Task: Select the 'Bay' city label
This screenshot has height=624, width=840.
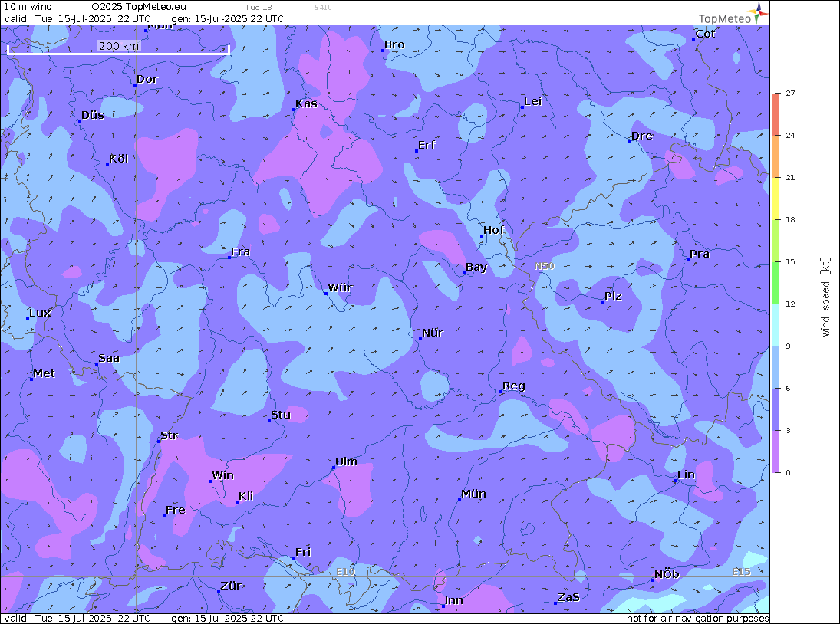Action: pos(476,267)
